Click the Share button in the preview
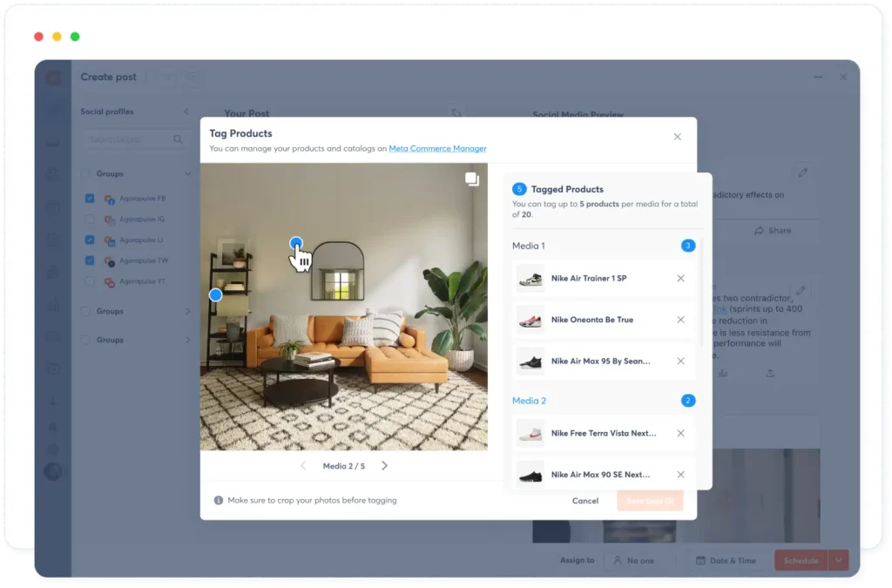This screenshot has width=892, height=588. tap(773, 231)
